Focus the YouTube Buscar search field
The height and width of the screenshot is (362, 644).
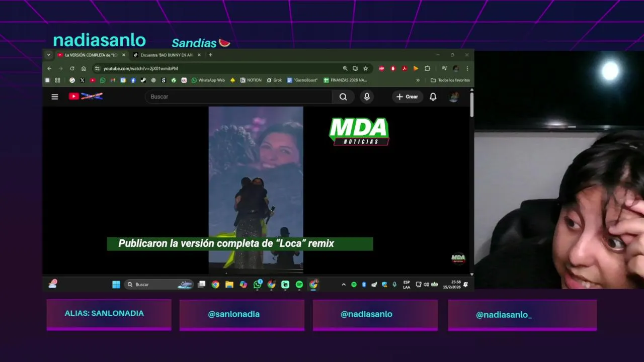[x=238, y=97]
